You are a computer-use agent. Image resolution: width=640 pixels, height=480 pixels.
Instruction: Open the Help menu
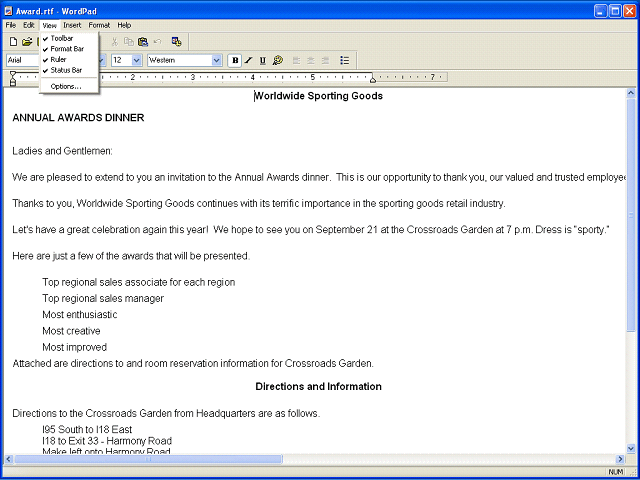coord(124,25)
